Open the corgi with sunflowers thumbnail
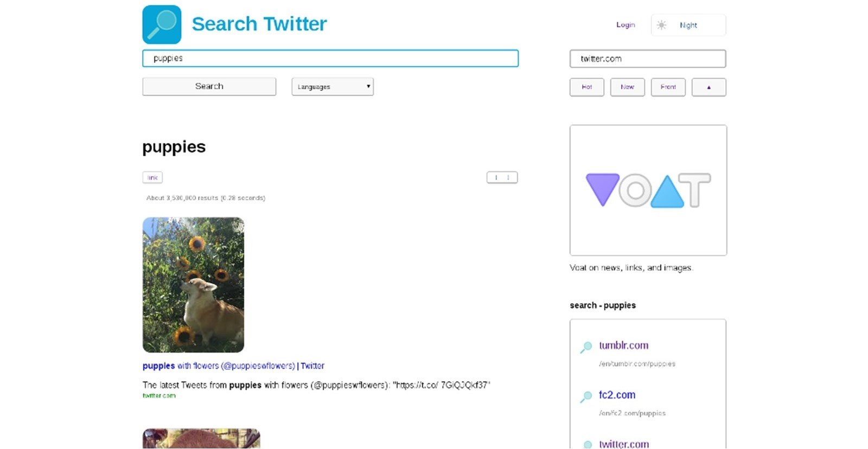The image size is (868, 449). pos(193,285)
